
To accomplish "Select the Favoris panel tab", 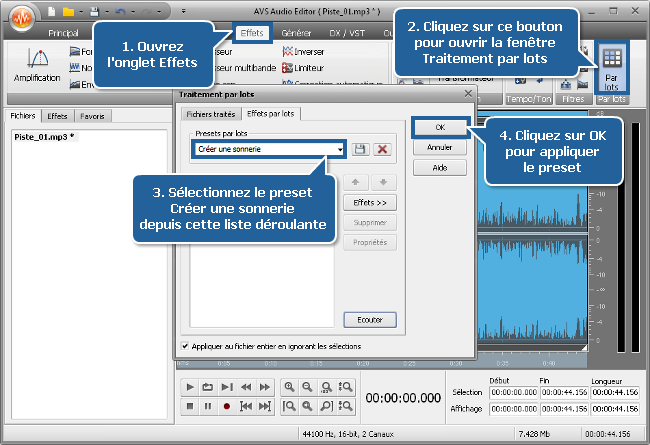I will pyautogui.click(x=92, y=116).
